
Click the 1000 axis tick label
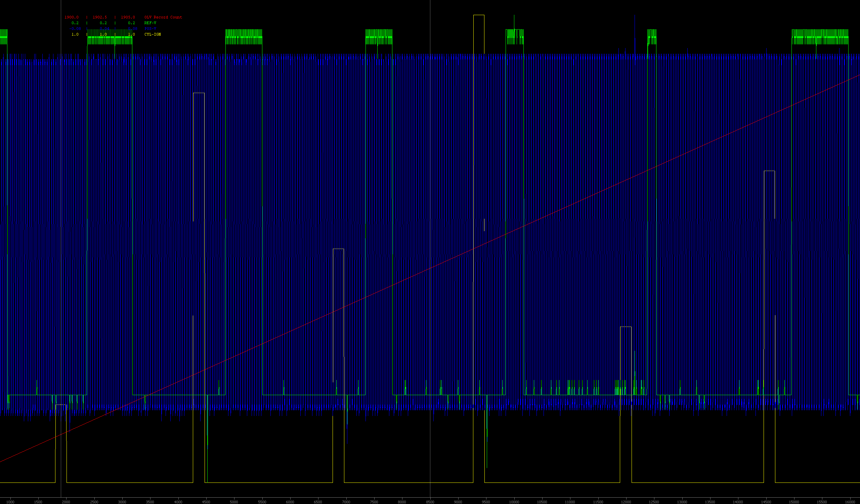(10, 502)
